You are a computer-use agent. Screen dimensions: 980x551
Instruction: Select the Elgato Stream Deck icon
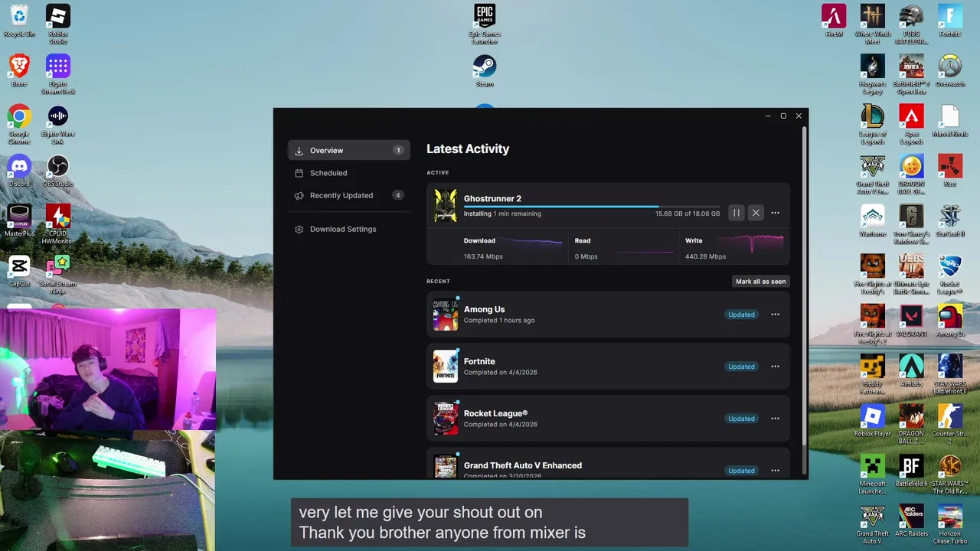pyautogui.click(x=58, y=74)
